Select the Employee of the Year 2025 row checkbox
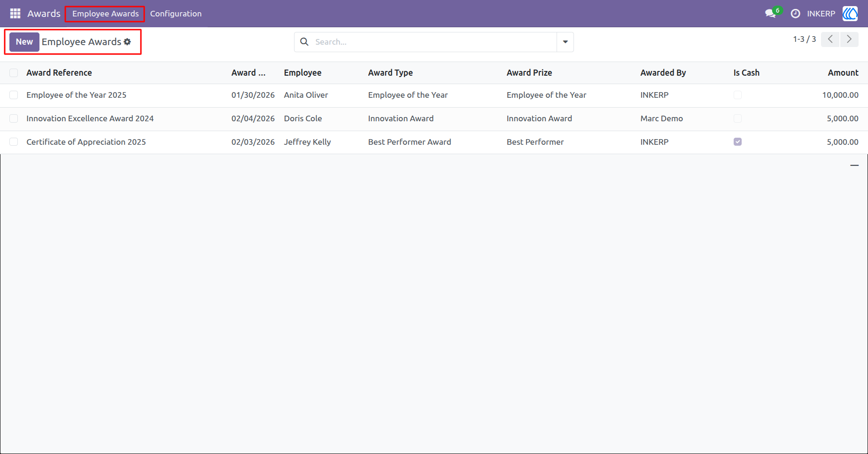This screenshot has width=868, height=454. point(14,95)
